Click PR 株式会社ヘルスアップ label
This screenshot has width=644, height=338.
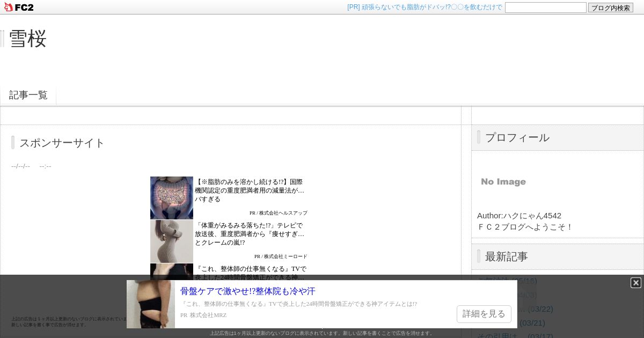(278, 213)
